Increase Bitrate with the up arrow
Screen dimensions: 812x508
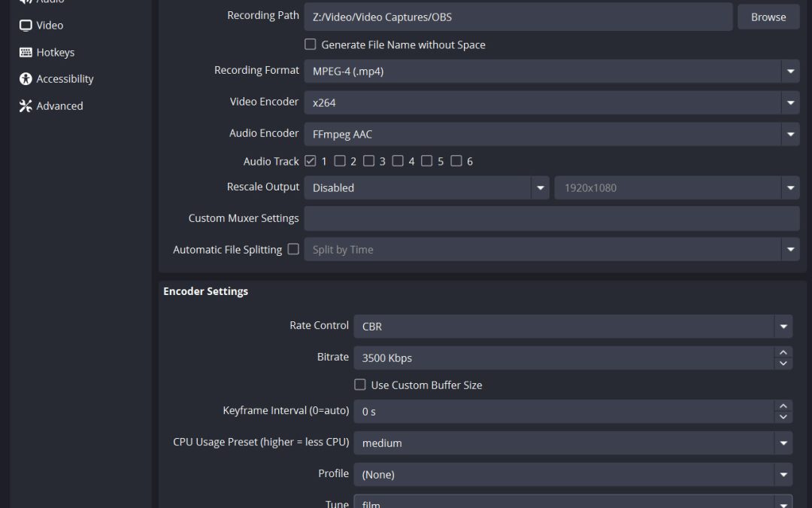783,352
